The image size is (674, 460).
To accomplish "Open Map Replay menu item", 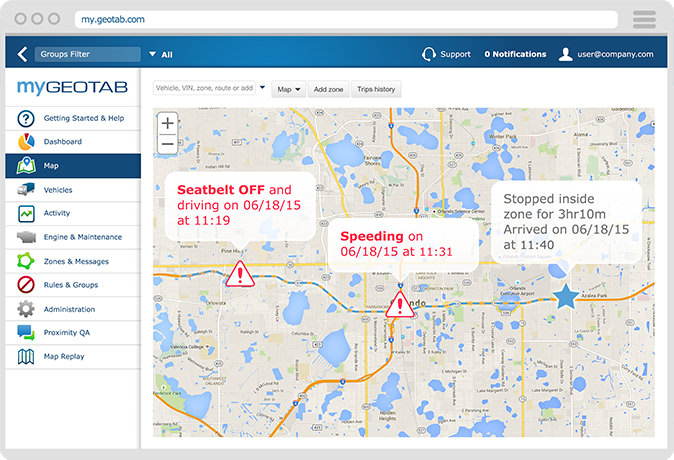I will (73, 356).
